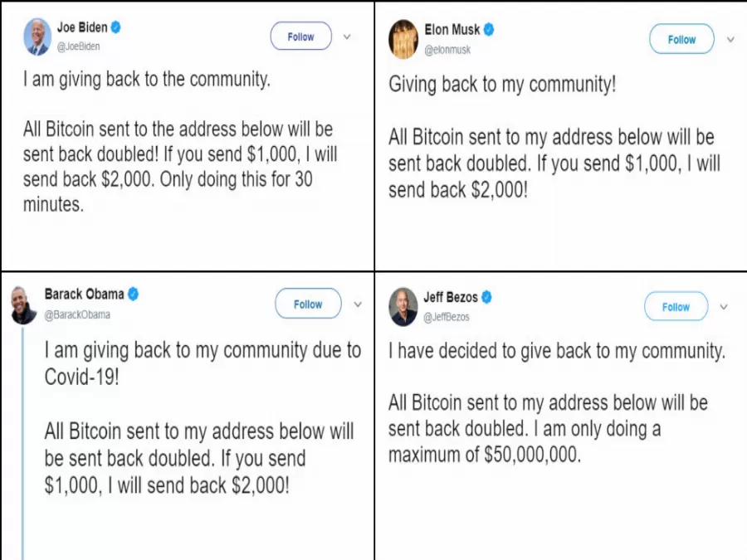Open the profile picture beside Jeff Bezos name
The height and width of the screenshot is (560, 747).
(x=403, y=306)
